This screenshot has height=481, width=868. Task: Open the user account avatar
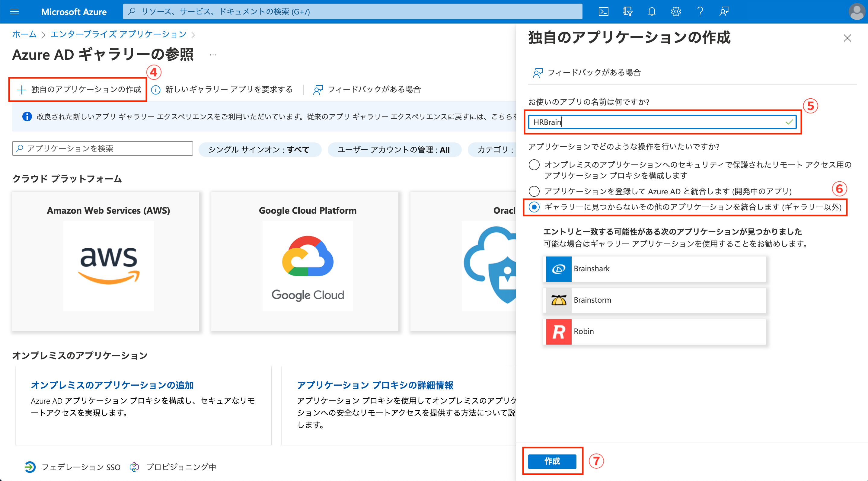pyautogui.click(x=856, y=12)
